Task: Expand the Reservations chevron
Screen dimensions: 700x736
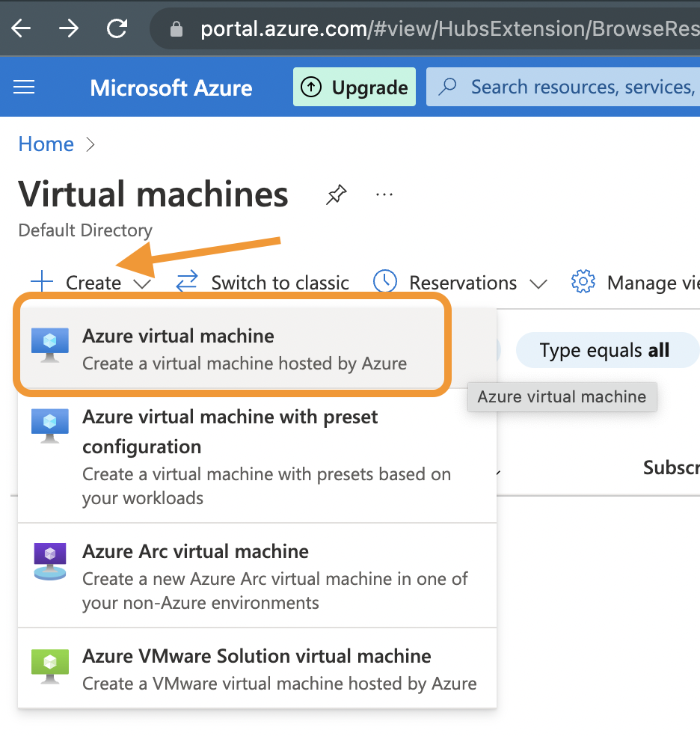Action: pyautogui.click(x=538, y=284)
